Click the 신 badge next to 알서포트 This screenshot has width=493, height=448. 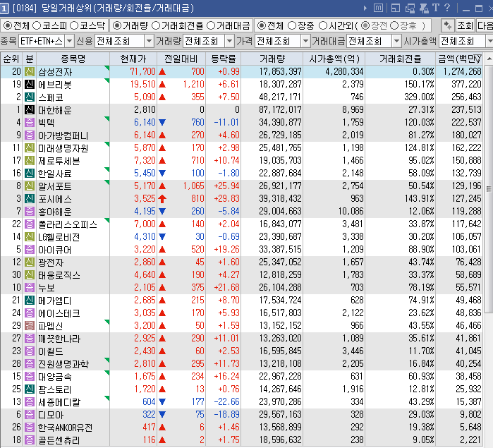click(30, 186)
